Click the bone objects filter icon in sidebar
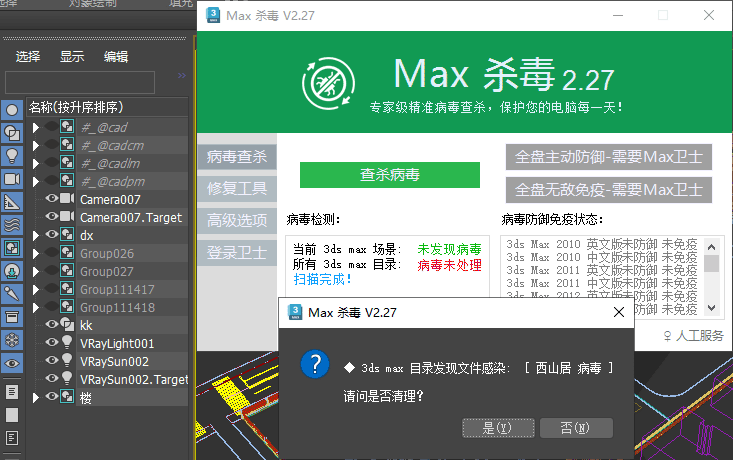This screenshot has height=460, width=733. pyautogui.click(x=12, y=294)
